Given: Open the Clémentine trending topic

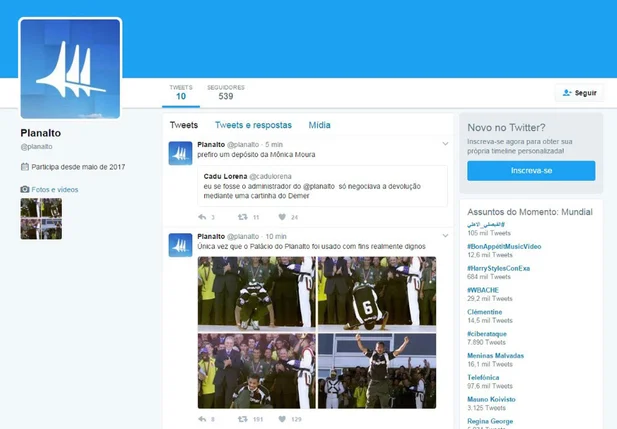Looking at the screenshot, I should (485, 312).
